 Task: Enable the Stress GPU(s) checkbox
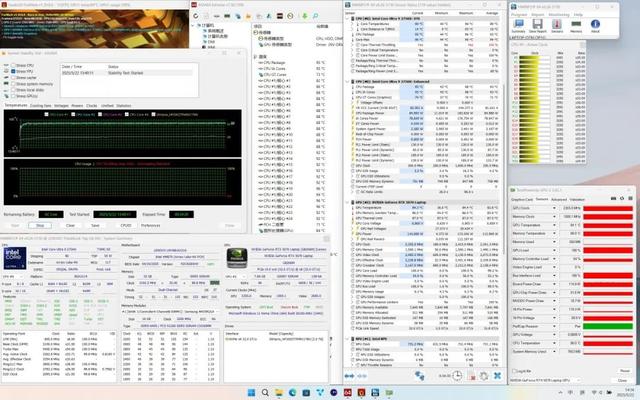pyautogui.click(x=13, y=96)
